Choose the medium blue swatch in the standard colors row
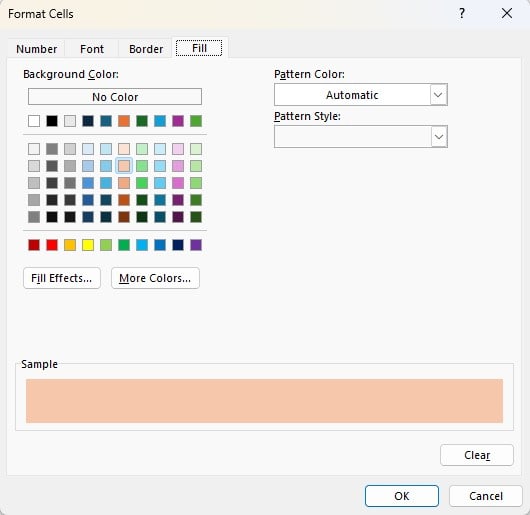This screenshot has width=530, height=515. click(x=160, y=245)
